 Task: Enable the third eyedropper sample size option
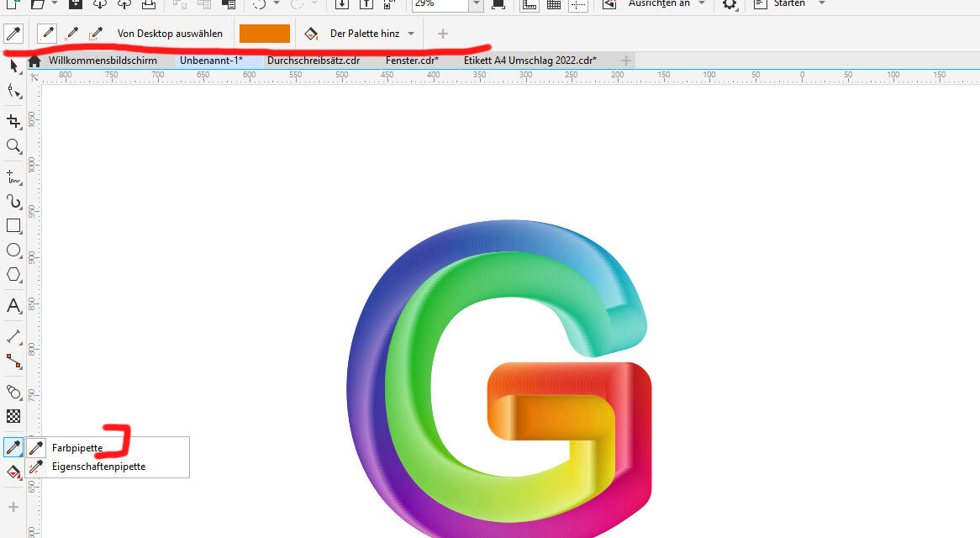[96, 34]
